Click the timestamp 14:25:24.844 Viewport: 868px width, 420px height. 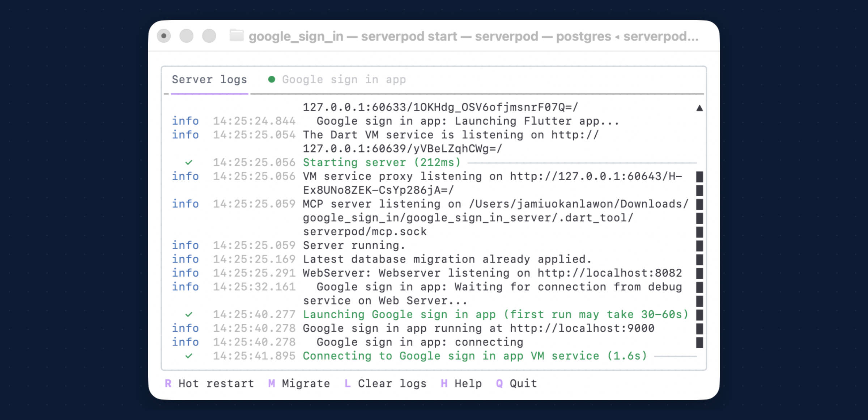(x=254, y=121)
